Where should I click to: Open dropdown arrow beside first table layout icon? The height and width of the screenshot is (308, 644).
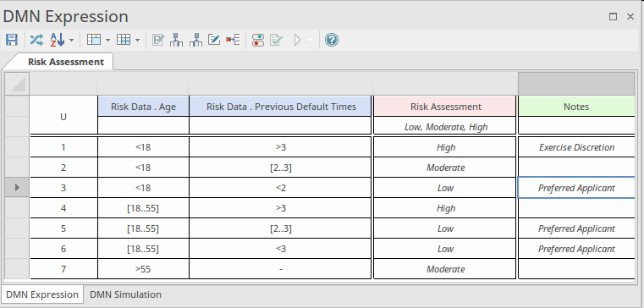tap(107, 40)
